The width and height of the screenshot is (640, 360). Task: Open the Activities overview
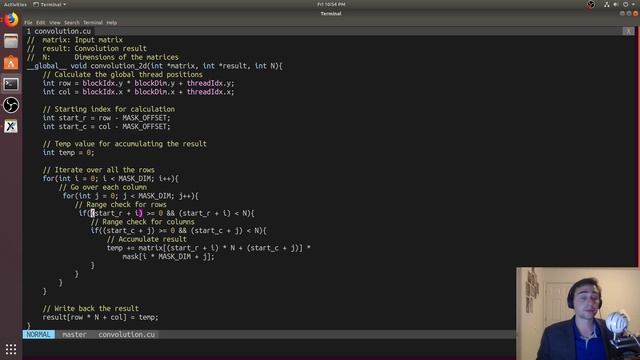15,4
